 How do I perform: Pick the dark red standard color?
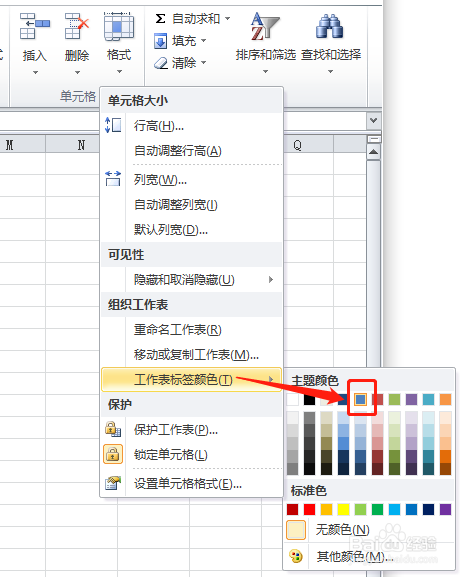click(x=292, y=510)
